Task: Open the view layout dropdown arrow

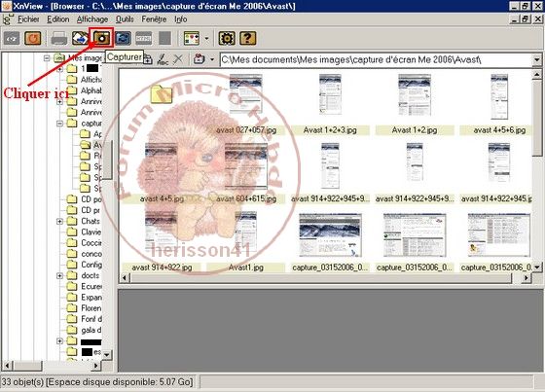Action: pos(206,38)
